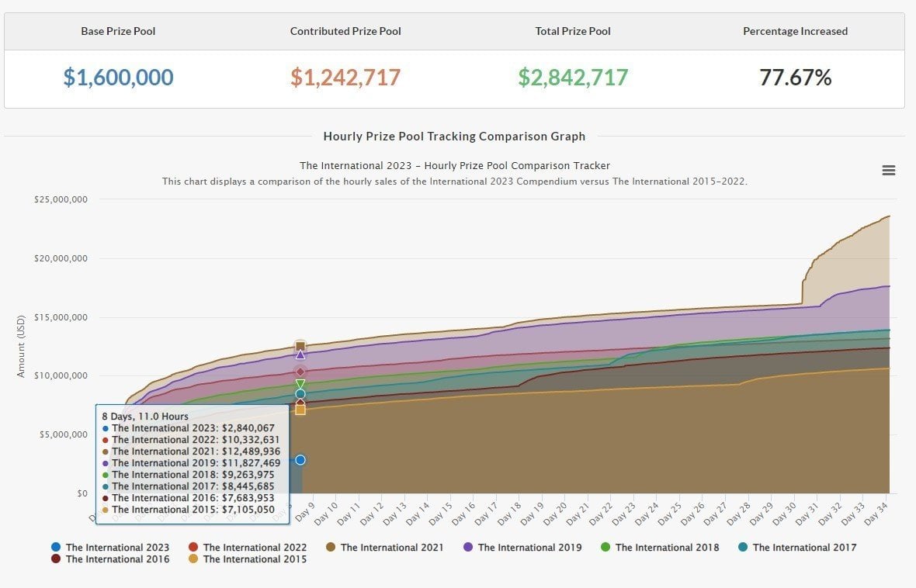
Task: Click the $25,000,000 y-axis label
Action: tap(61, 199)
